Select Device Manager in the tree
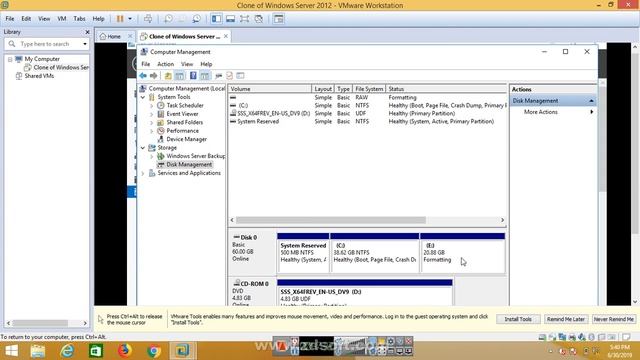This screenshot has height=360, width=640. [x=186, y=139]
